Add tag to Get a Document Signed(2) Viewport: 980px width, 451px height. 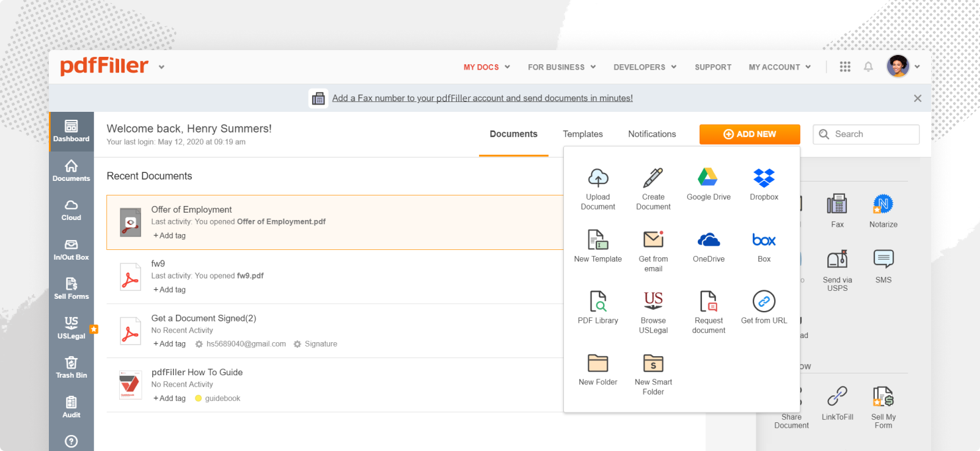click(x=169, y=344)
